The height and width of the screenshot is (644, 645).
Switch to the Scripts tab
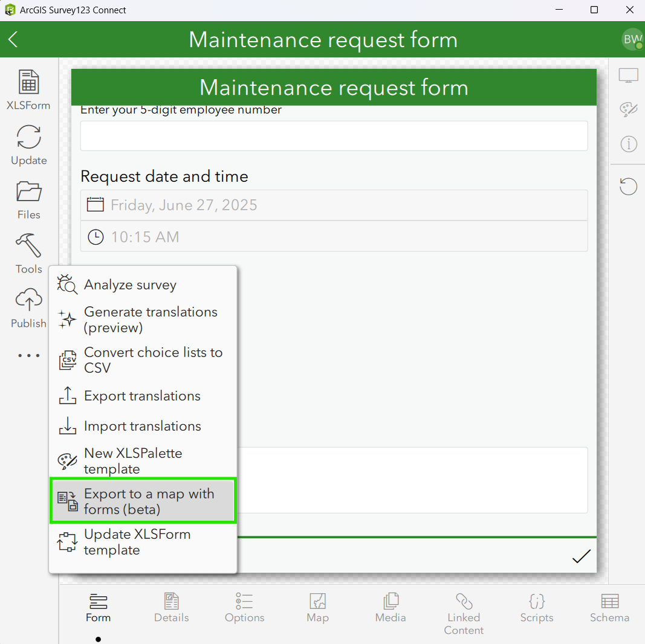(536, 608)
